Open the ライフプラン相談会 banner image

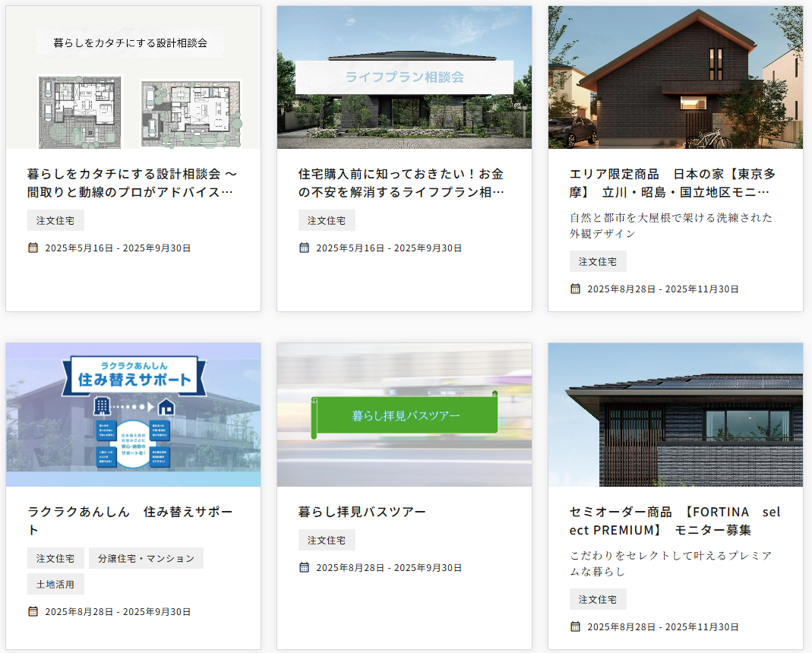404,77
